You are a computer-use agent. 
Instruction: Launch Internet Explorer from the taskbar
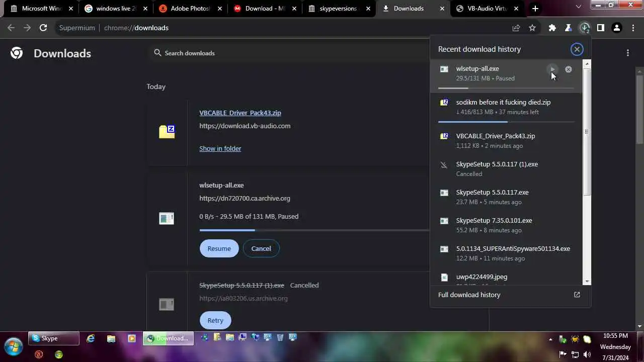click(x=91, y=338)
